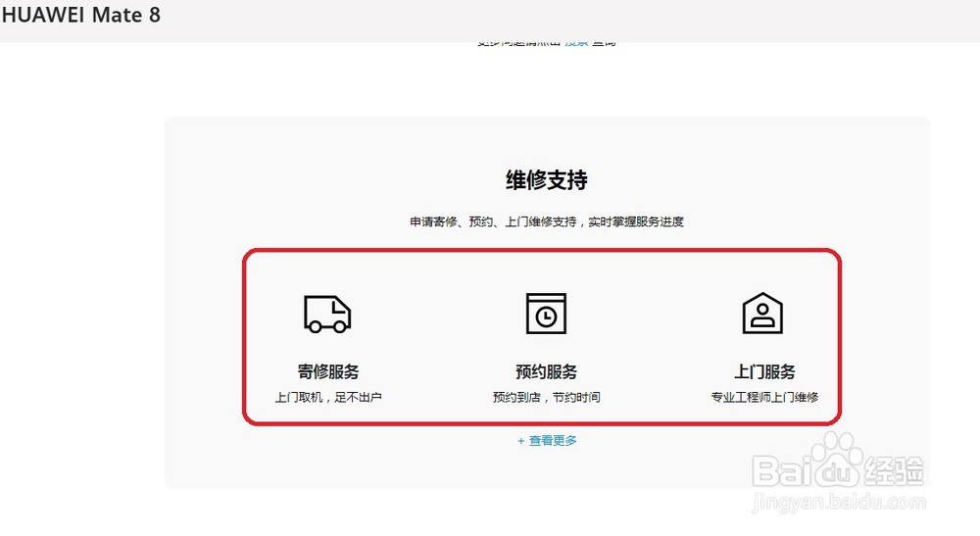
Task: Click the 维修支持 heading
Action: (547, 180)
